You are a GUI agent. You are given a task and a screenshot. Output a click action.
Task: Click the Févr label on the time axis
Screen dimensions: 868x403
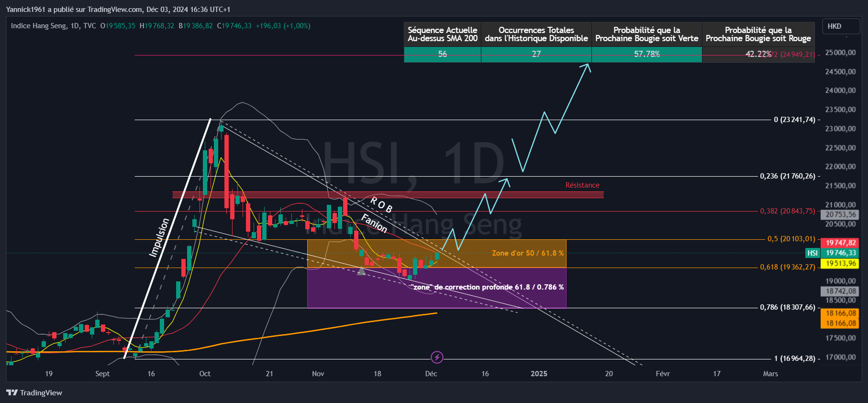663,374
